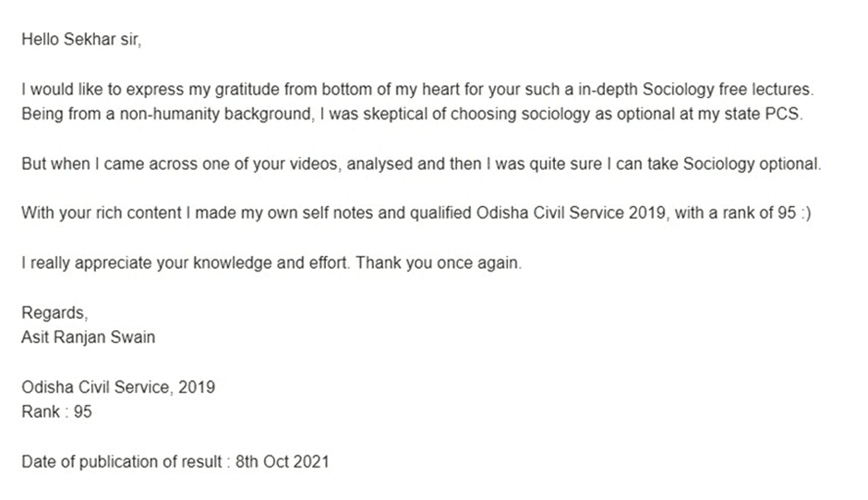
Task: Click the greeting 'Hello Sekhar sir,'
Action: (x=81, y=40)
